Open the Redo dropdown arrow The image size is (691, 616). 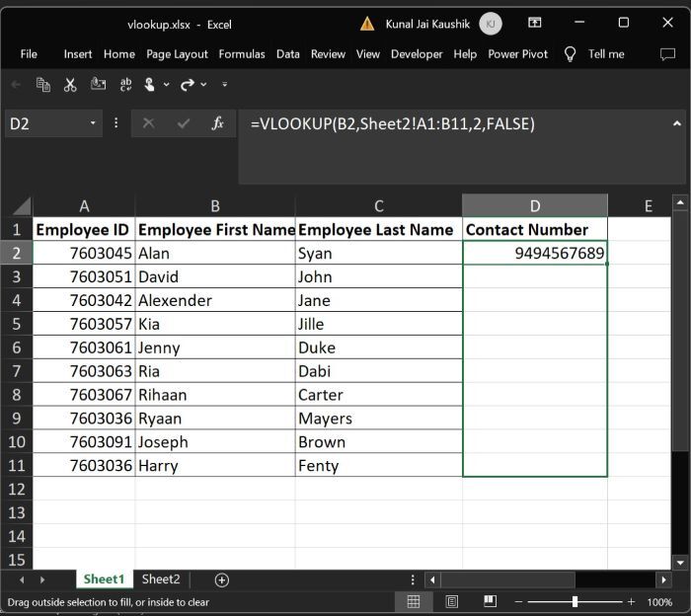(203, 84)
